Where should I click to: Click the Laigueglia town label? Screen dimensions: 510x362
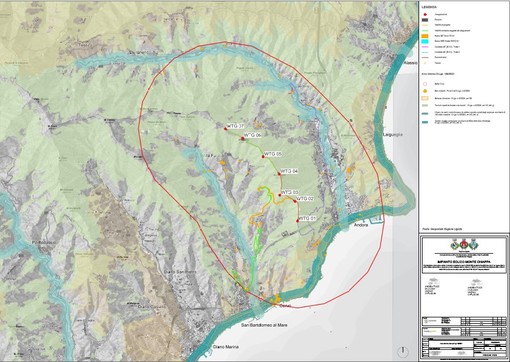tap(393, 135)
